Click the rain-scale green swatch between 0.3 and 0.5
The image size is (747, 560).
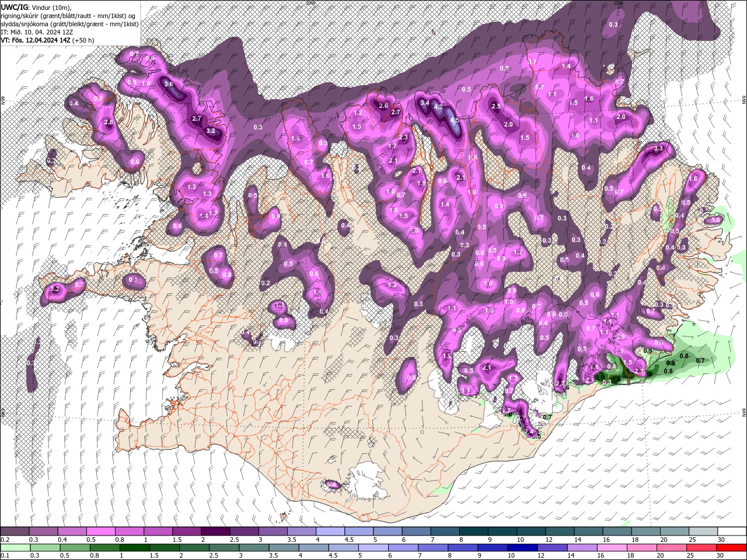point(45,548)
